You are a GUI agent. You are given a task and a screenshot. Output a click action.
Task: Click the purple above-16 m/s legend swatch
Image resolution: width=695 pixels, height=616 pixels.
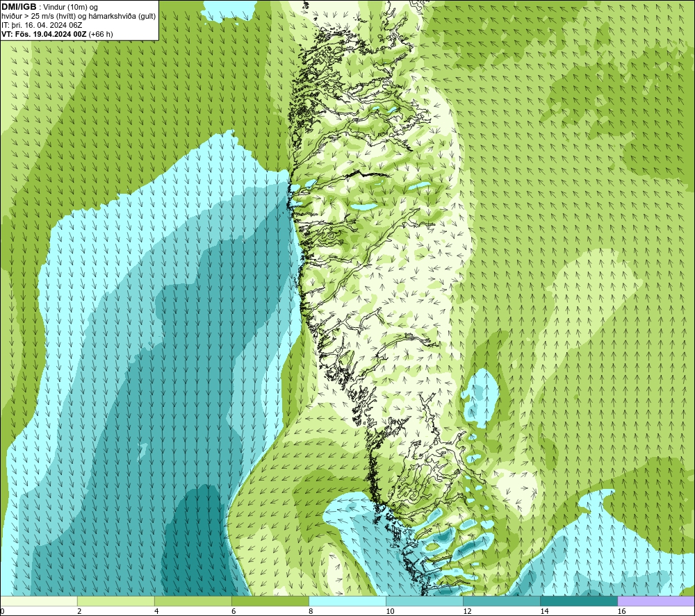click(656, 601)
